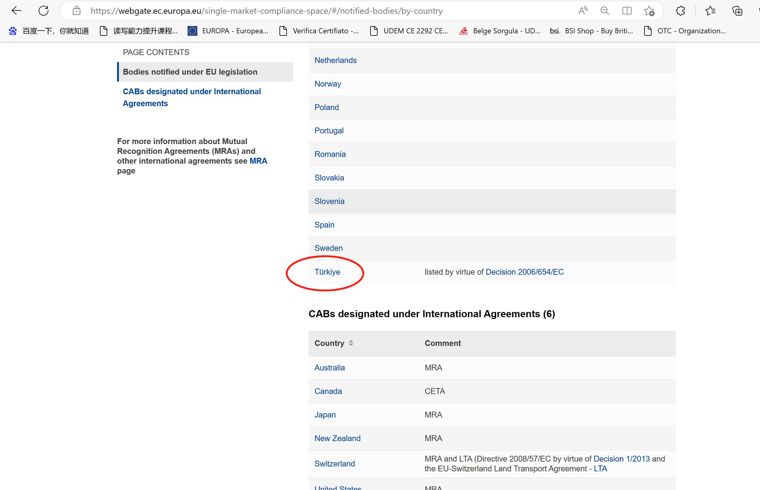Open the read aloud icon in address bar
Screen dimensions: 760x490
coord(583,11)
